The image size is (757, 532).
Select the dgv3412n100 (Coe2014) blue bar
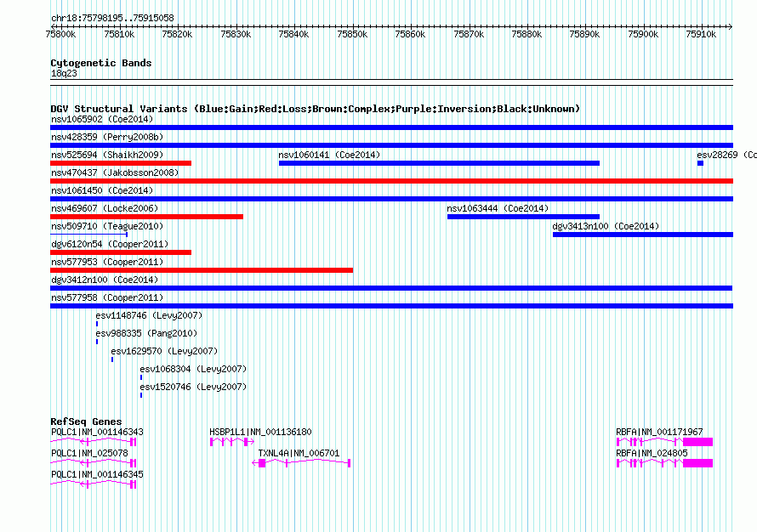[x=391, y=288]
